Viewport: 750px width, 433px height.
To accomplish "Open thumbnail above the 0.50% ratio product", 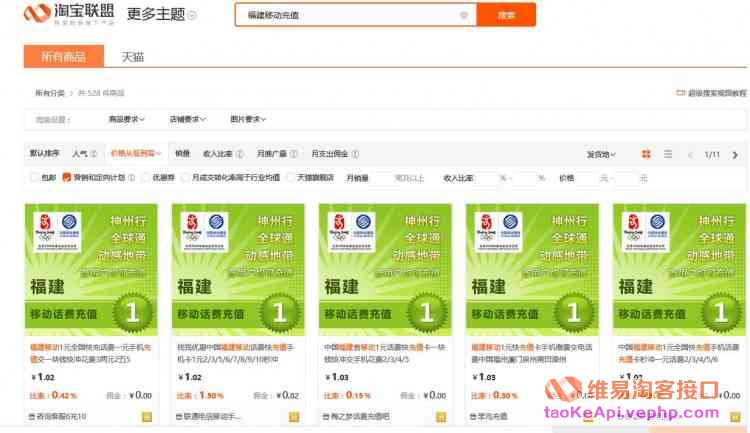I will tap(532, 269).
